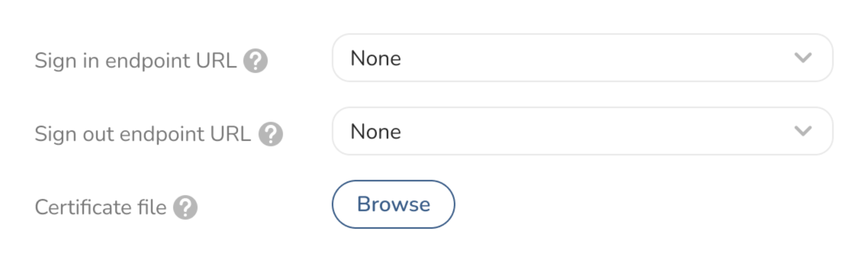Show tooltip for Certificate file question mark
Image resolution: width=868 pixels, height=262 pixels.
coord(185,207)
